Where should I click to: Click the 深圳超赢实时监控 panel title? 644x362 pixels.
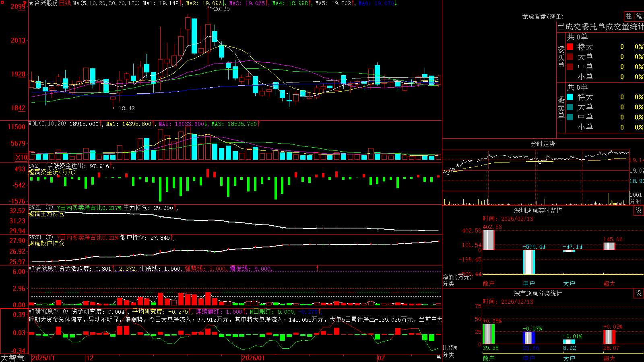coord(538,210)
